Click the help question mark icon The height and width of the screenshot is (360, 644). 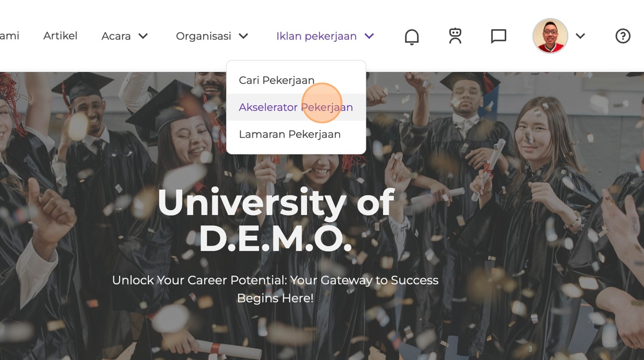coord(623,36)
